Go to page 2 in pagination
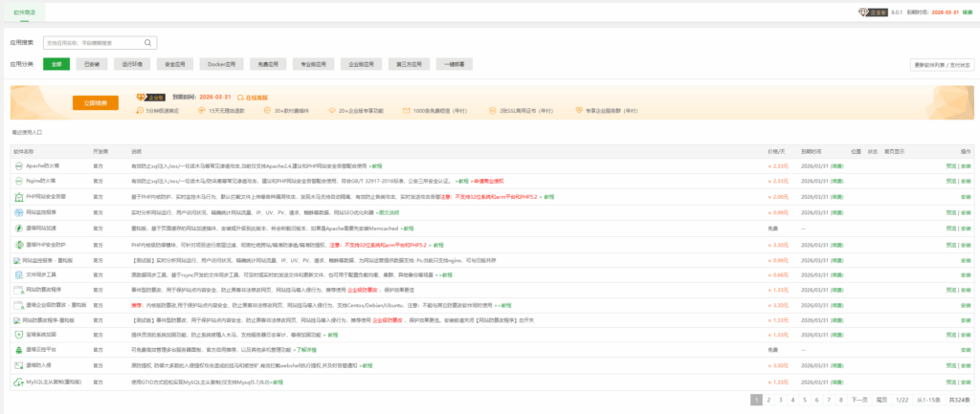Screen dimensions: 980x414 (x=769, y=400)
